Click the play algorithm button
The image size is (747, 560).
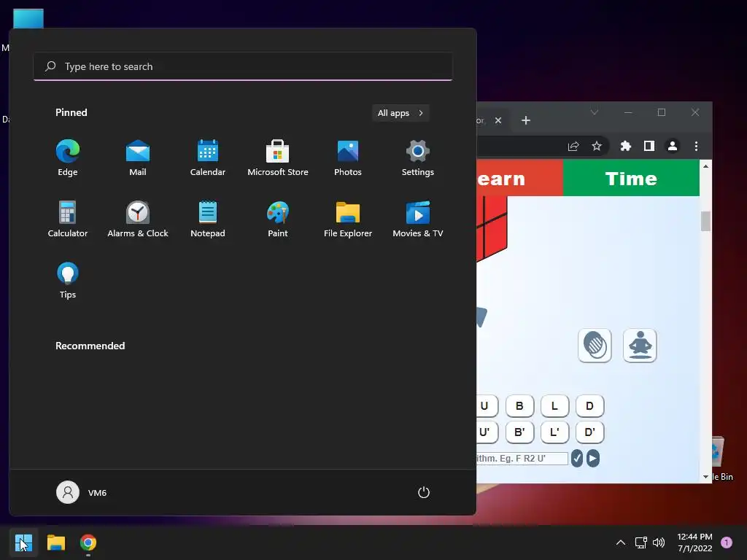click(592, 459)
